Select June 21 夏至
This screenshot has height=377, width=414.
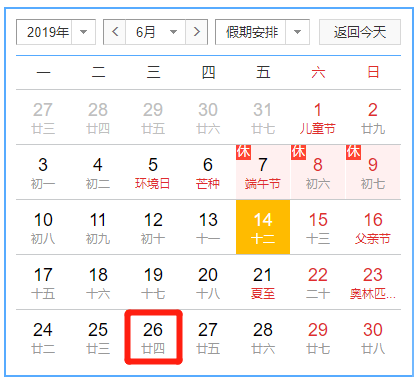(263, 282)
